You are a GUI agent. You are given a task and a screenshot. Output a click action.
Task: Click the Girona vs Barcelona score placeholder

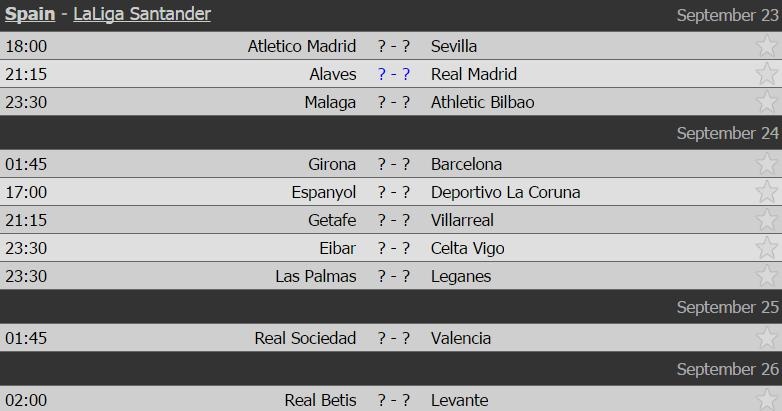point(394,164)
